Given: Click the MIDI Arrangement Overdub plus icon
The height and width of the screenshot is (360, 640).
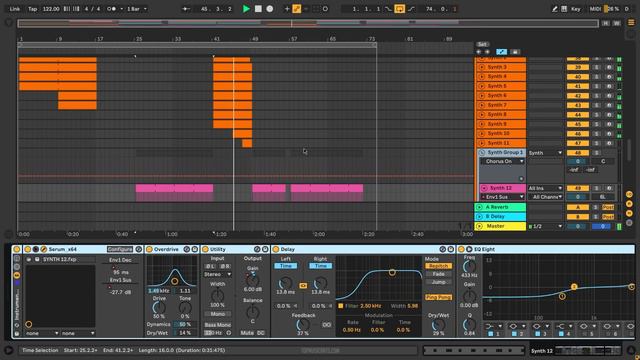Looking at the screenshot, I should click(x=287, y=9).
